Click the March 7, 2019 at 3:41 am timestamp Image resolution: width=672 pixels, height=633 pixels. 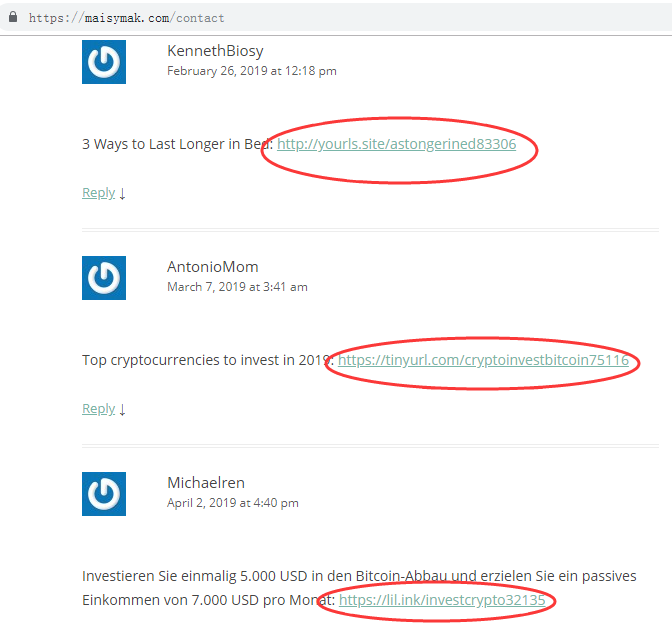[x=237, y=287]
